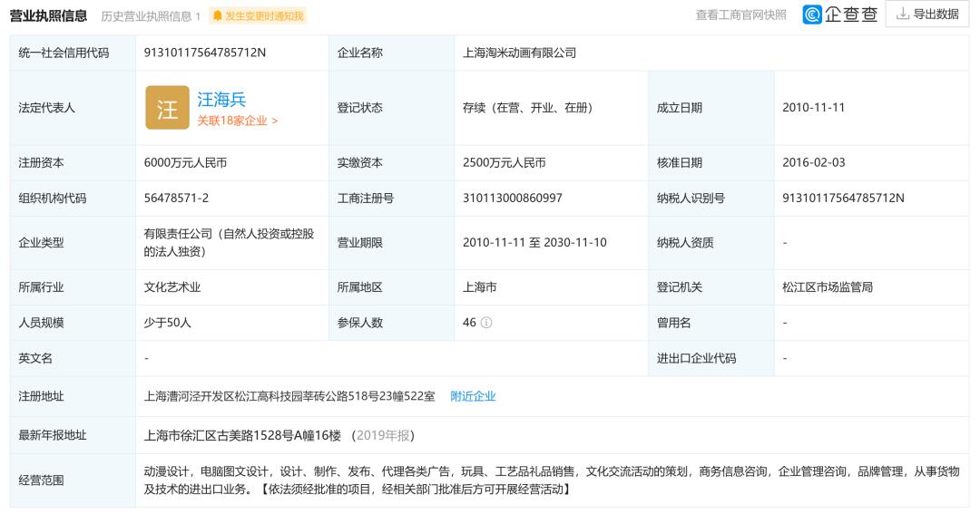Image resolution: width=980 pixels, height=514 pixels.
Task: Click industry value 文化艺术业
Action: coord(172,287)
